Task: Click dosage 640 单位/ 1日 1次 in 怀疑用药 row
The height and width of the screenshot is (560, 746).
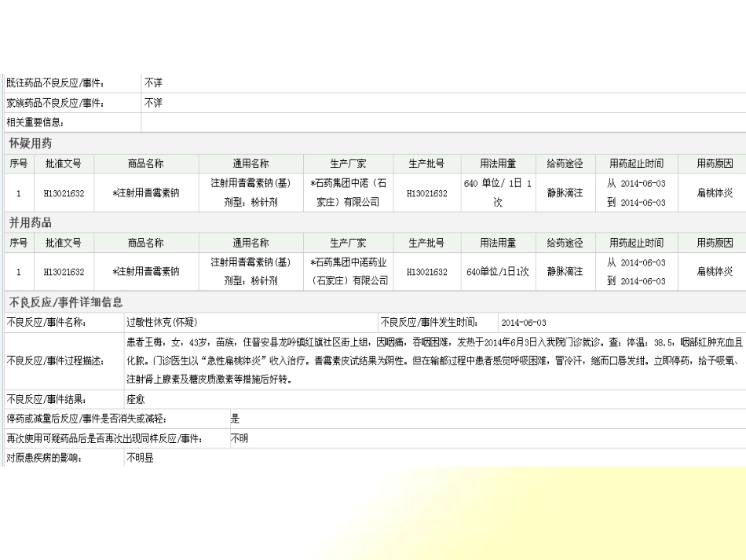Action: click(x=498, y=192)
